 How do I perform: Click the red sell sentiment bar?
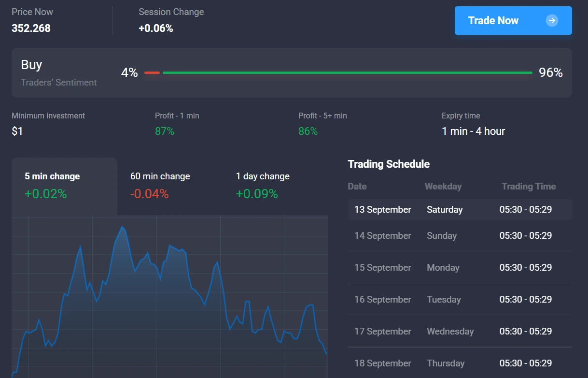(x=152, y=73)
